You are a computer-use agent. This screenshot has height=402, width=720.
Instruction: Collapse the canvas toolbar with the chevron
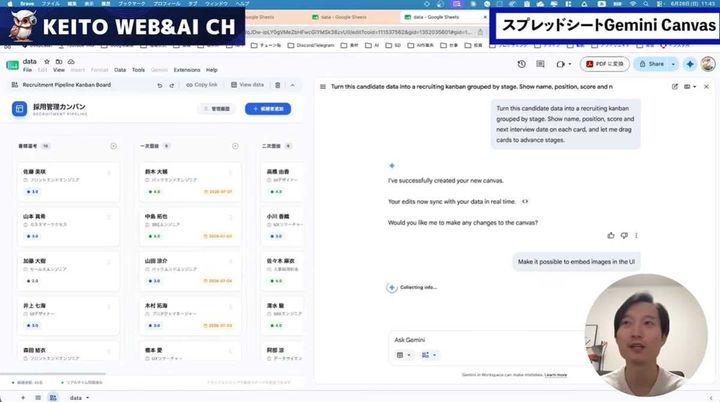click(292, 85)
